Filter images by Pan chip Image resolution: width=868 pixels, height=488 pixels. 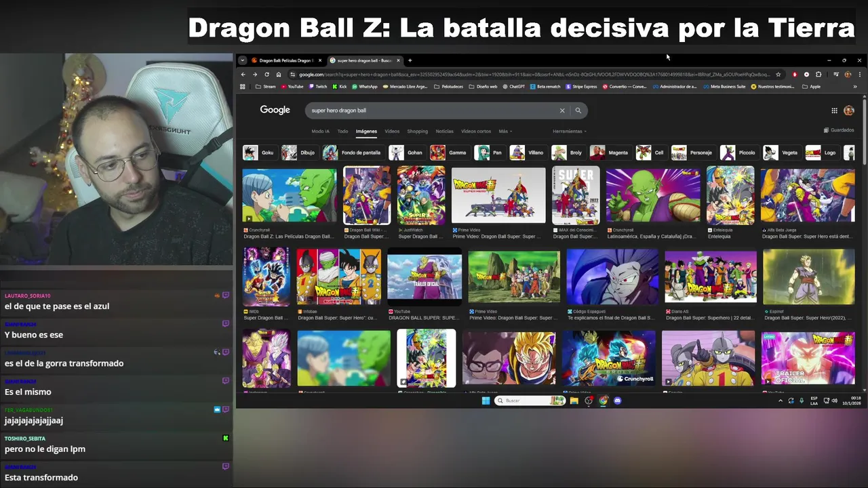(489, 152)
